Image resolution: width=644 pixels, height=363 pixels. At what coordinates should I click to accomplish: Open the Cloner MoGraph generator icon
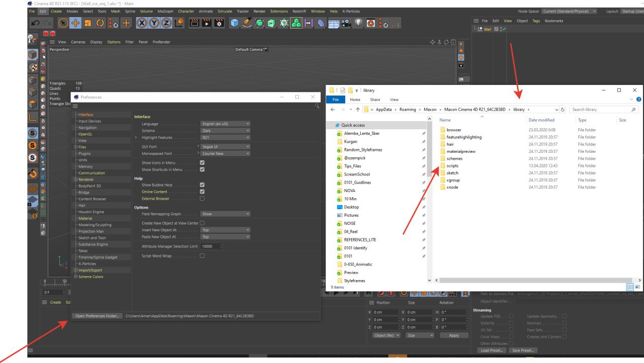296,23
